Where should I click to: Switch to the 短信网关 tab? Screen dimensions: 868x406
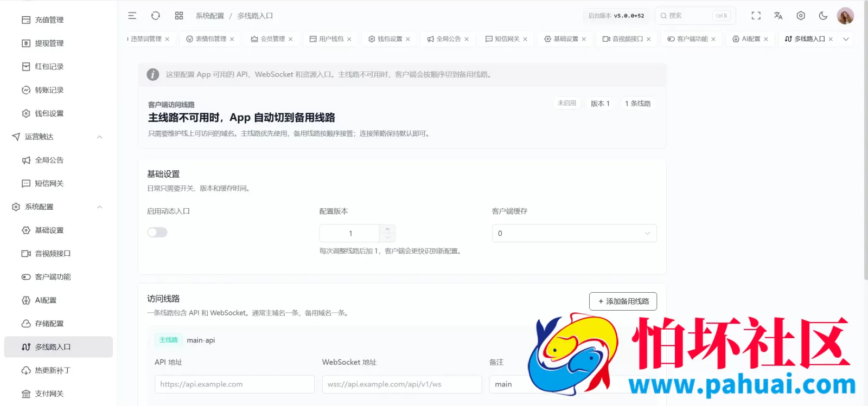click(x=507, y=39)
